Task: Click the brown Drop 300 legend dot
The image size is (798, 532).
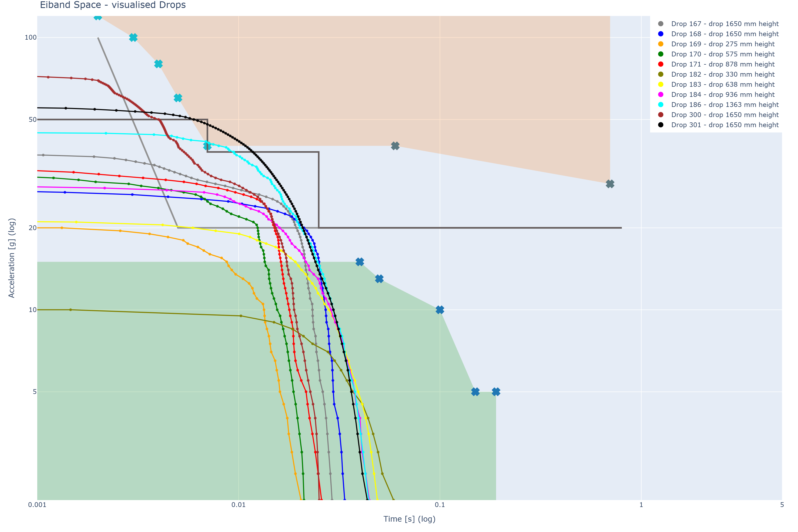Action: [660, 115]
